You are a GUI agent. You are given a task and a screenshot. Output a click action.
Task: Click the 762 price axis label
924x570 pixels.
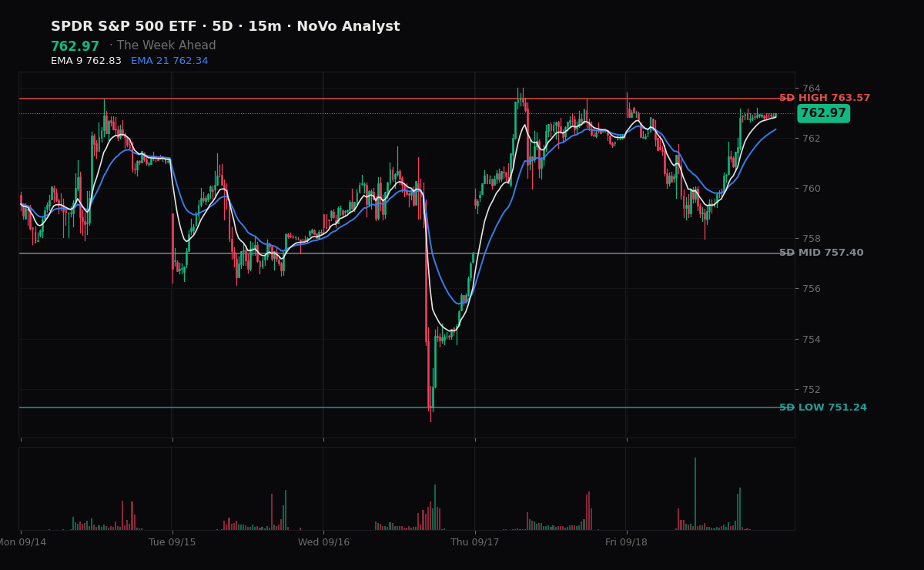(812, 139)
